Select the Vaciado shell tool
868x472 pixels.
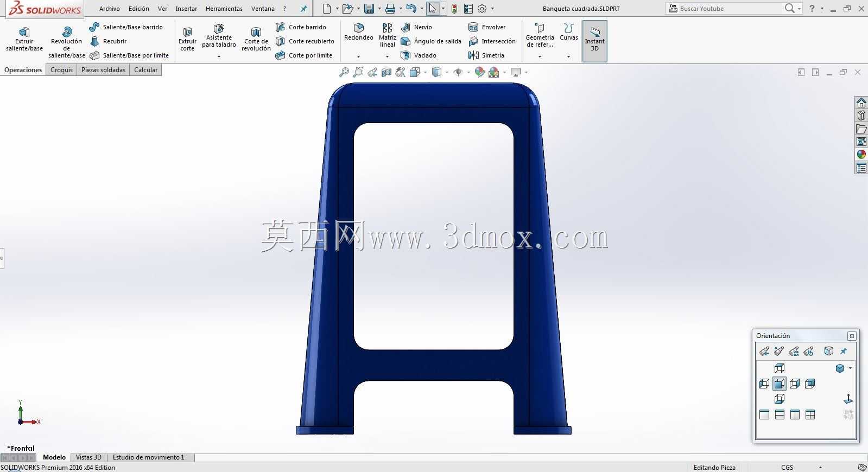(419, 55)
